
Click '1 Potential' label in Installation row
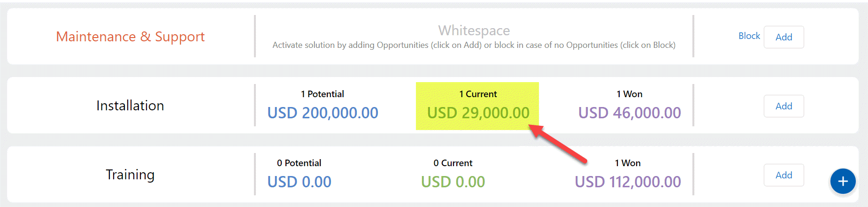(x=323, y=94)
